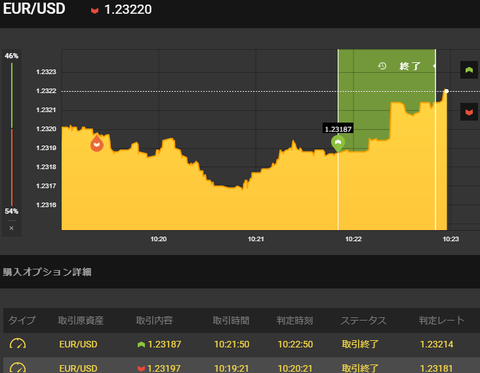This screenshot has width=480, height=373.
Task: Click the EUR/USD title
Action: click(x=34, y=9)
